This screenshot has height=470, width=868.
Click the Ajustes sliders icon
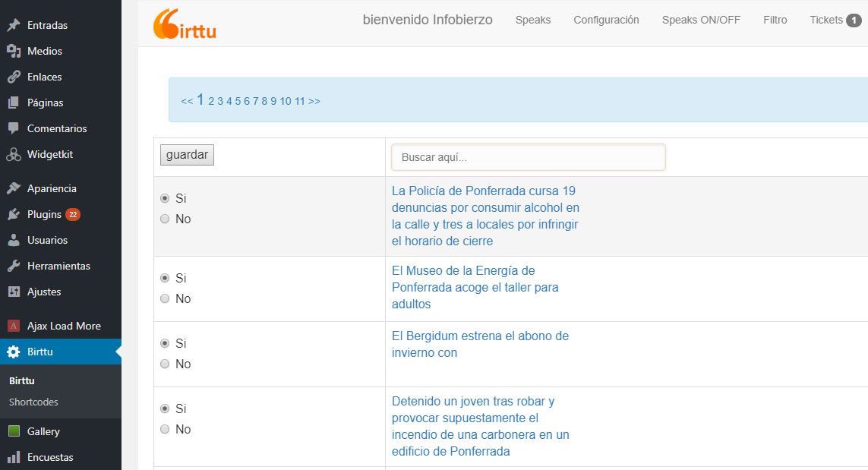click(x=14, y=292)
